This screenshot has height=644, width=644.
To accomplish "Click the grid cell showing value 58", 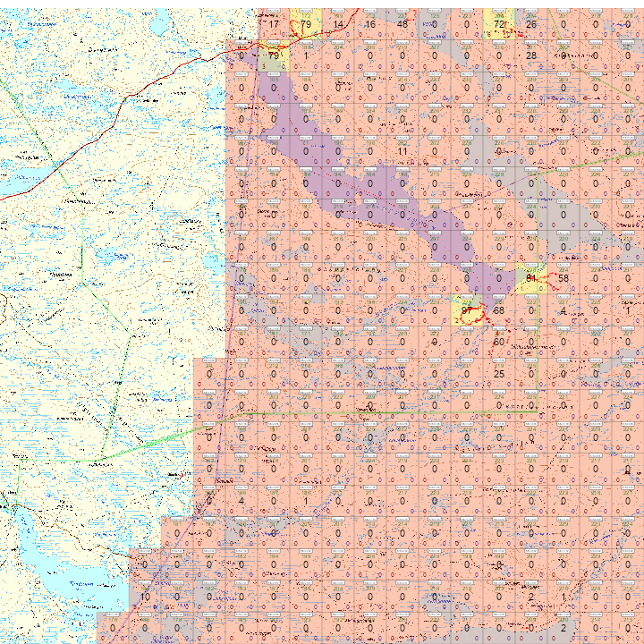I will point(563,278).
